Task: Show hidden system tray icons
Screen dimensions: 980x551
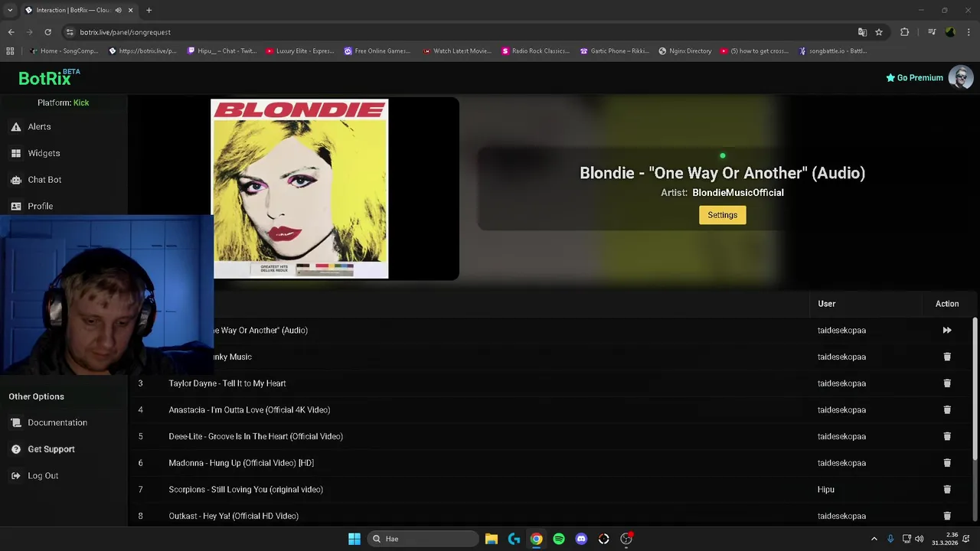Action: [874, 539]
